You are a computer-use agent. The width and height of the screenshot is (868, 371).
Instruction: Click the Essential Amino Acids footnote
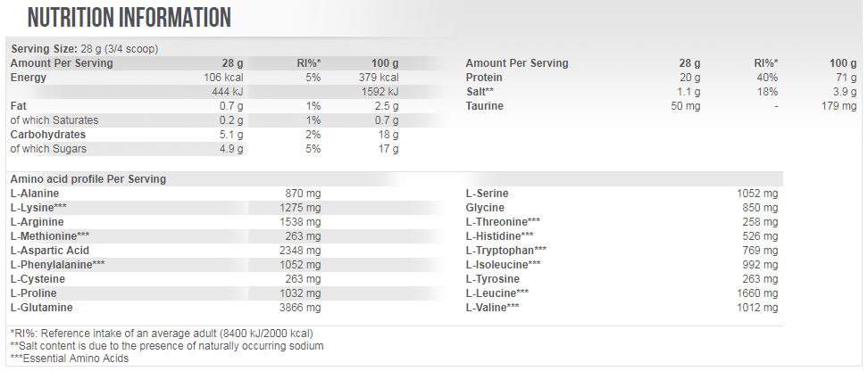pos(70,359)
